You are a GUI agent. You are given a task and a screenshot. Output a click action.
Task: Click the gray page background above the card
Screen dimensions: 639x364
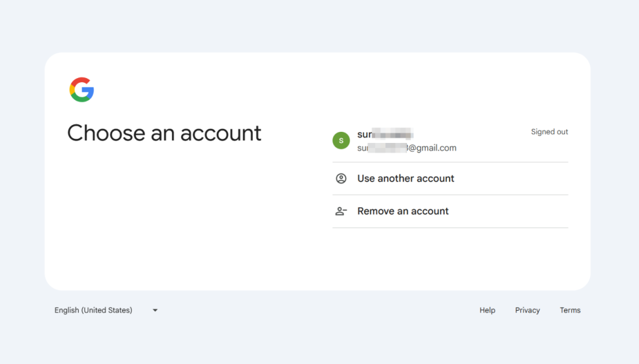(x=319, y=27)
